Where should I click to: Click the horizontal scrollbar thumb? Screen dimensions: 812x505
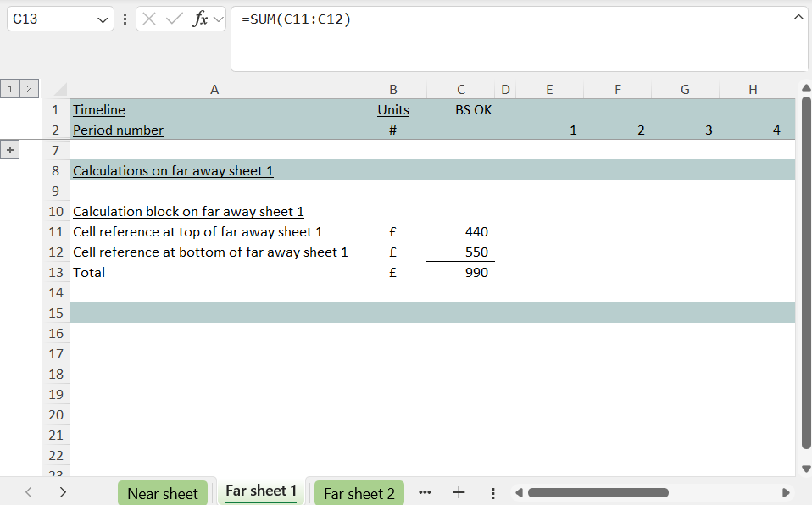(x=597, y=492)
